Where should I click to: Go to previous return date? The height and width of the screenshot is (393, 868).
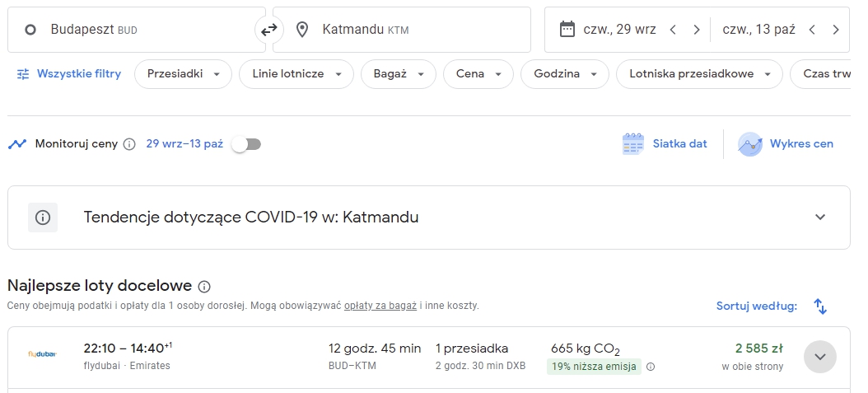pyautogui.click(x=812, y=30)
